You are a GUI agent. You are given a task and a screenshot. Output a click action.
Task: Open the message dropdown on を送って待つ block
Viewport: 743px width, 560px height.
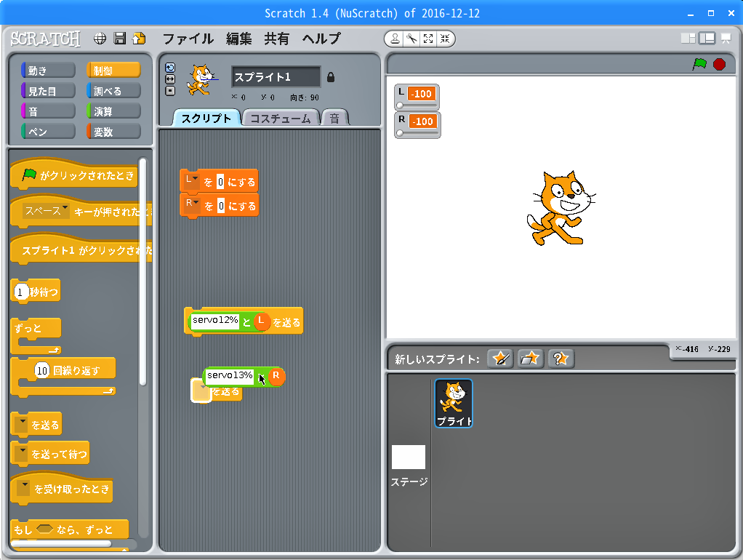click(x=23, y=453)
